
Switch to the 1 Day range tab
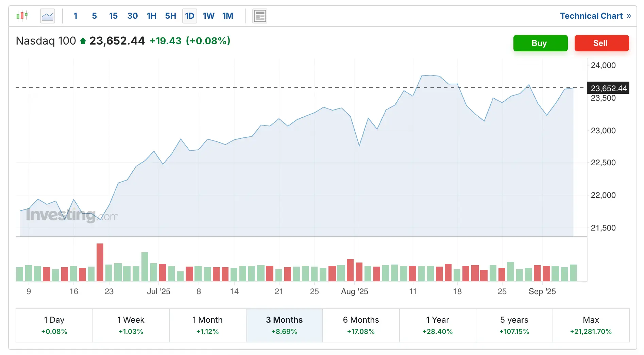pyautogui.click(x=54, y=325)
